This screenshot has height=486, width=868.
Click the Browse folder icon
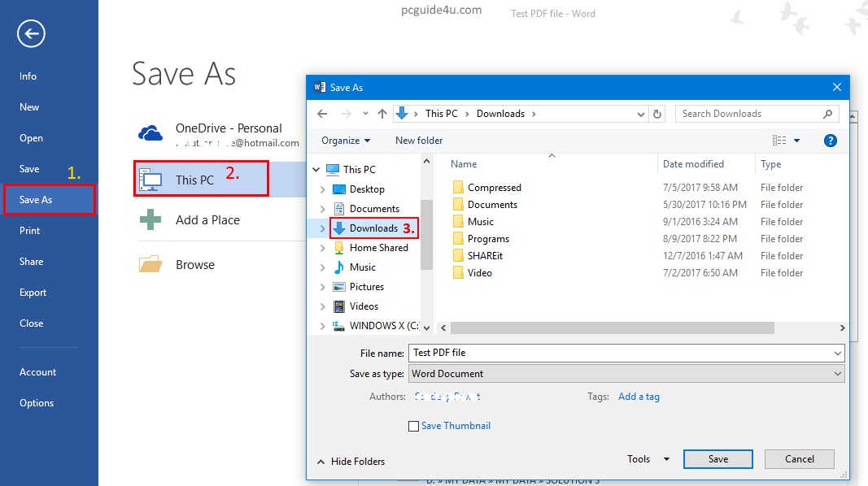tap(150, 265)
